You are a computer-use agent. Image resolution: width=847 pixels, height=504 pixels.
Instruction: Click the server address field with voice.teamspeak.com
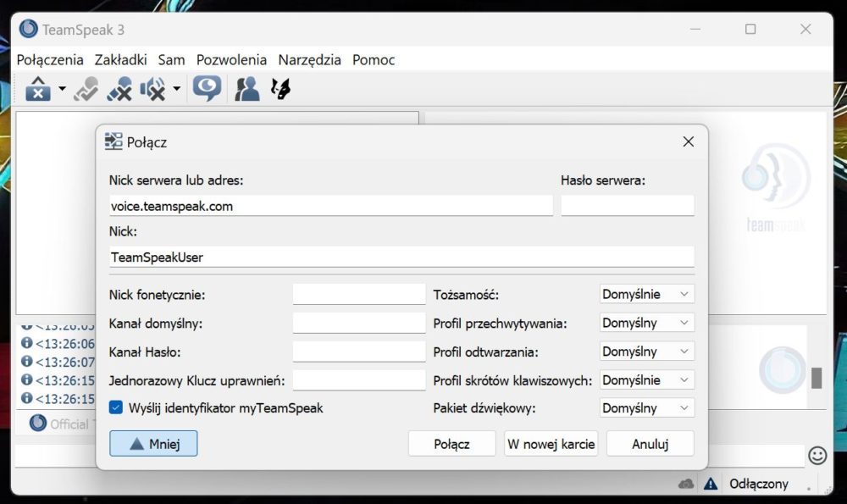330,206
